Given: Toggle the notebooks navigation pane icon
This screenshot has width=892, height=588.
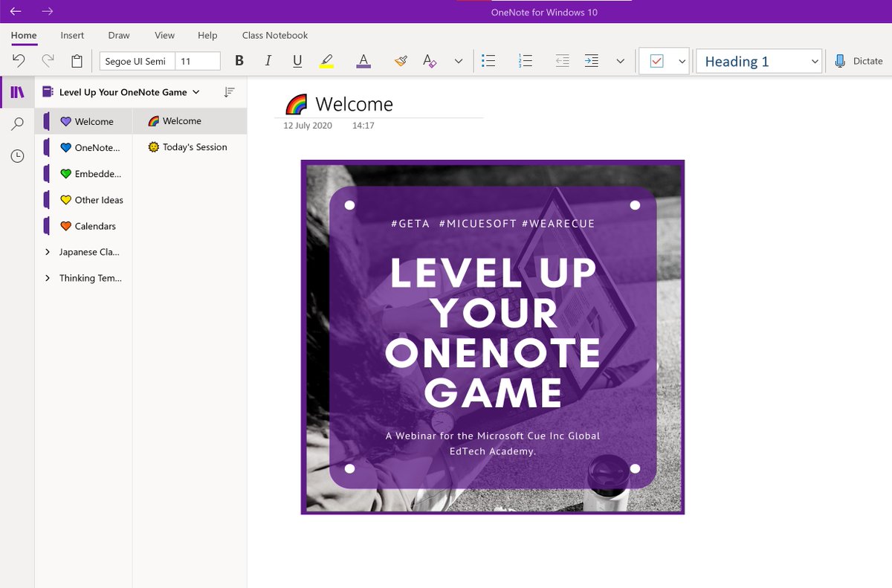Looking at the screenshot, I should (x=17, y=92).
